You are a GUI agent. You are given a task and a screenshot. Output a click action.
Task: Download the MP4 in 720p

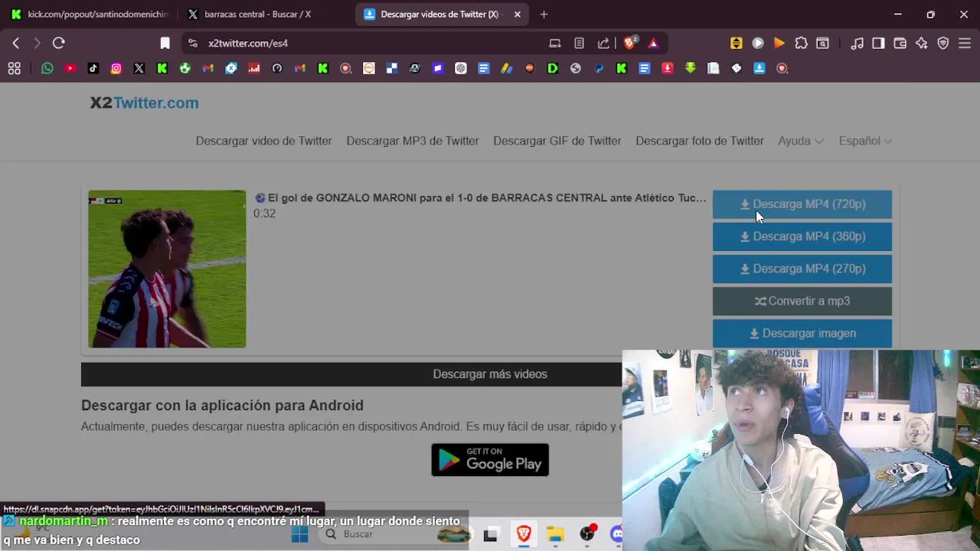pyautogui.click(x=802, y=204)
